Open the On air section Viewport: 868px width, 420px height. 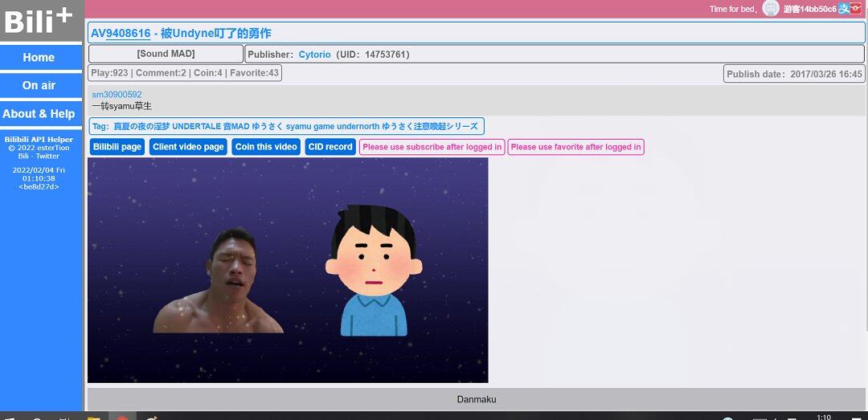click(41, 86)
